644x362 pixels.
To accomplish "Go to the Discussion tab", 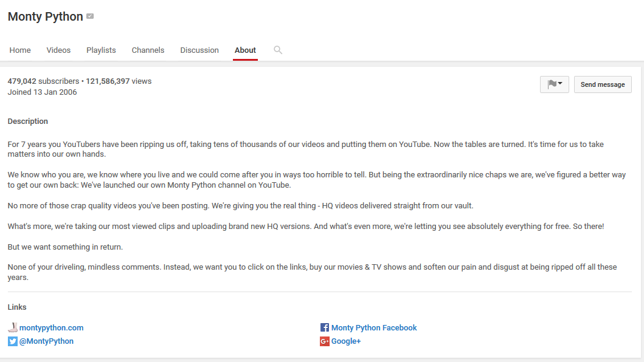I will 199,50.
